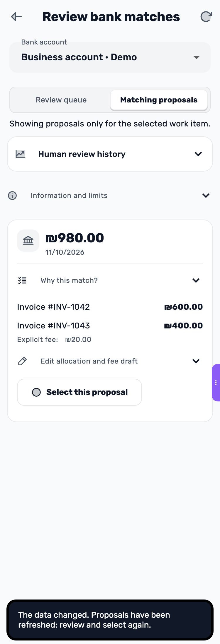Click the chart icon beside Human review history
220x644 pixels.
tap(21, 154)
